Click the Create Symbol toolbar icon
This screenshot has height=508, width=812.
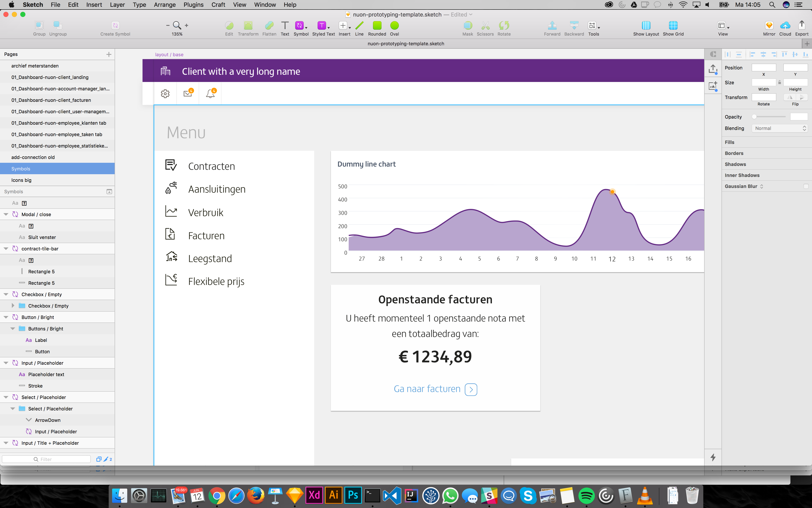[115, 26]
